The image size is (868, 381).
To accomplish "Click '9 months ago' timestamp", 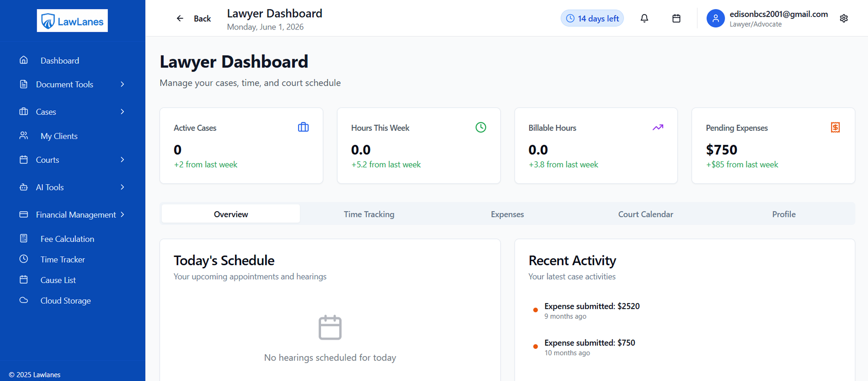I will (565, 316).
